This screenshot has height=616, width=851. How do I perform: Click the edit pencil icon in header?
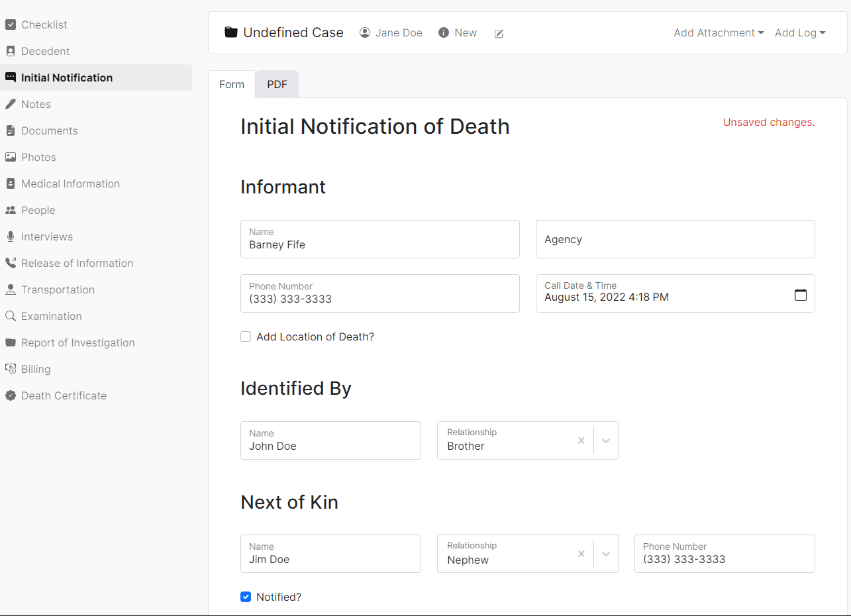[498, 33]
